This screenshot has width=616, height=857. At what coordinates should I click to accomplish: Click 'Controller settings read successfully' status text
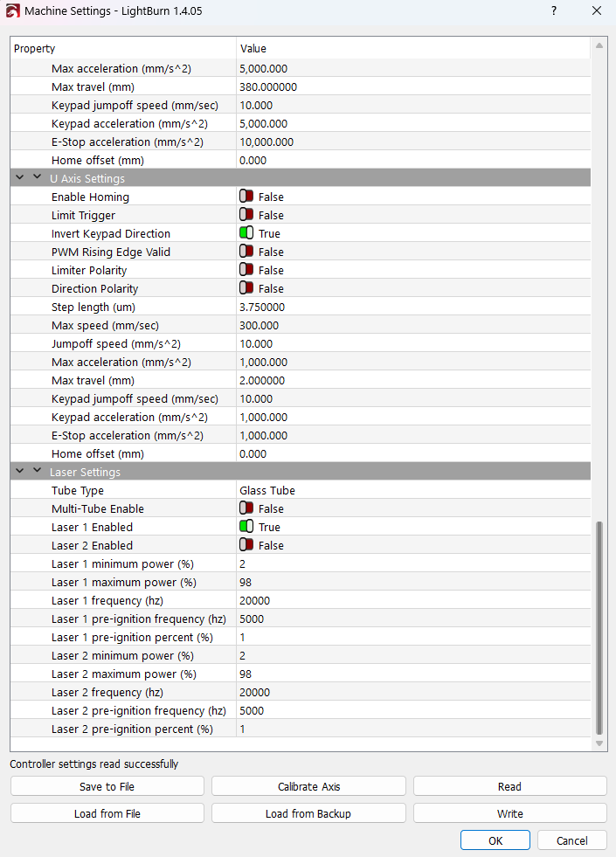94,764
